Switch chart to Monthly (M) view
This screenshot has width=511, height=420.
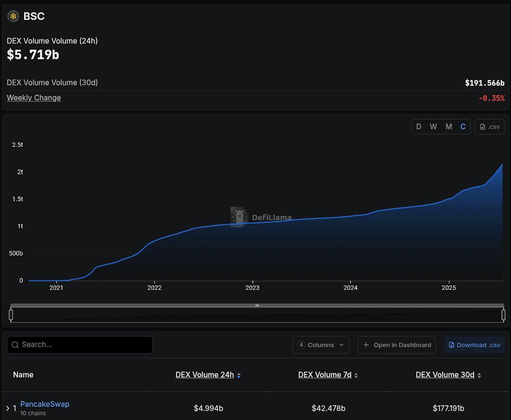point(449,127)
